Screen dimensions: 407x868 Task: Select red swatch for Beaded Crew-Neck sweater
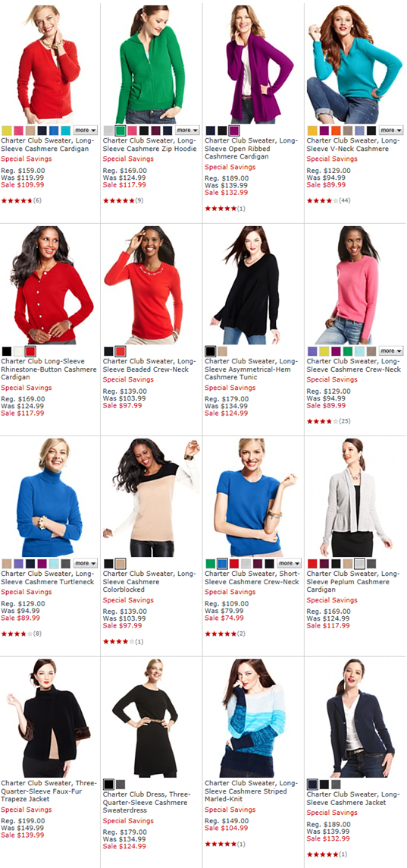click(x=121, y=351)
